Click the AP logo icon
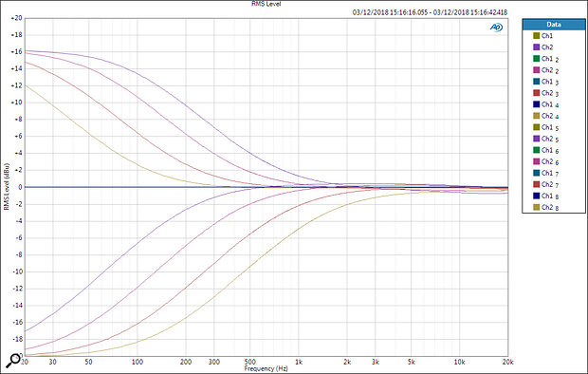 [x=496, y=28]
